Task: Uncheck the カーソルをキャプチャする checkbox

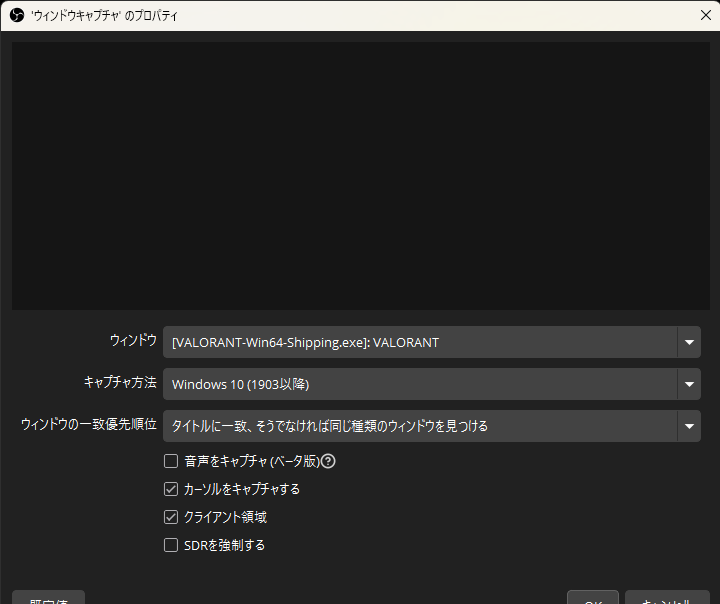Action: tap(171, 489)
